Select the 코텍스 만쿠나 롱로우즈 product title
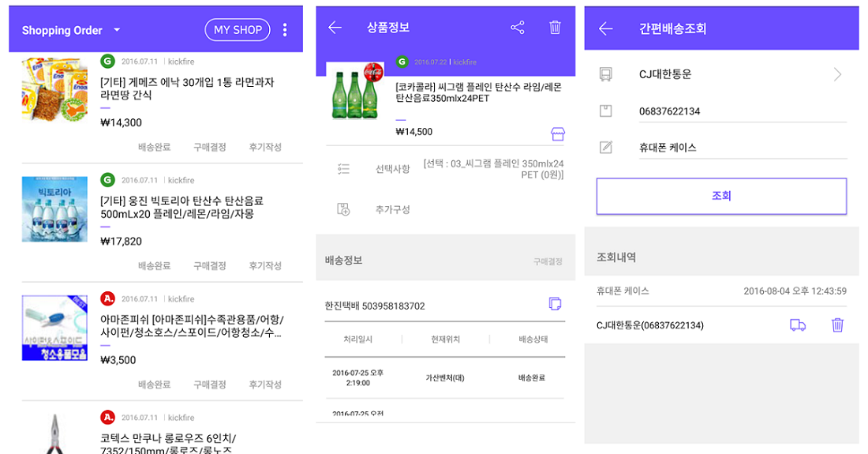Viewport: 868px width, 454px height. coord(168,443)
